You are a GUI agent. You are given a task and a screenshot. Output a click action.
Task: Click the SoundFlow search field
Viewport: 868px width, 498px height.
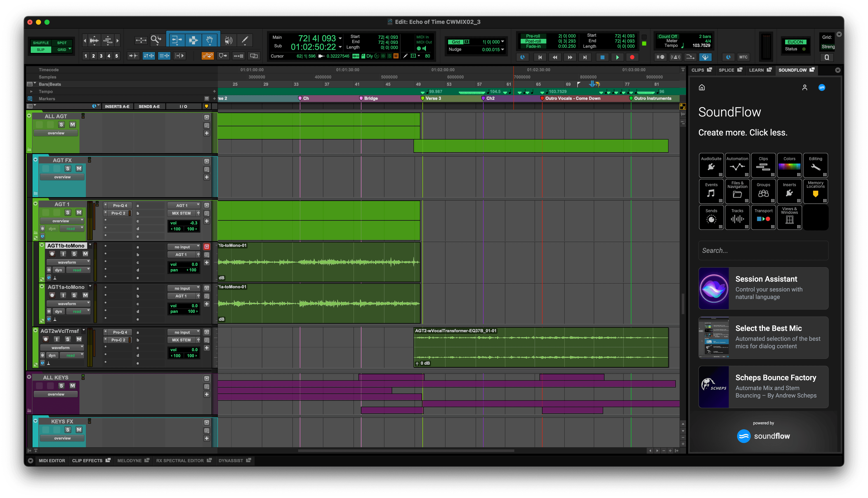(x=763, y=250)
